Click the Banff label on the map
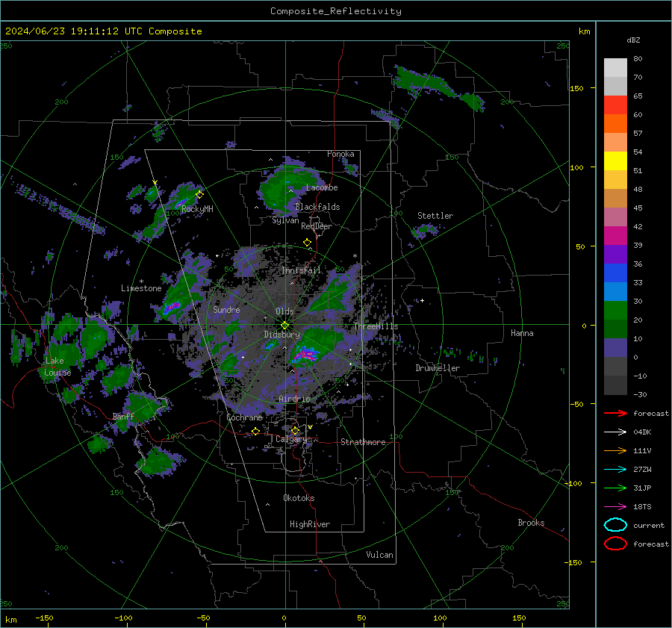This screenshot has height=628, width=672. [123, 417]
